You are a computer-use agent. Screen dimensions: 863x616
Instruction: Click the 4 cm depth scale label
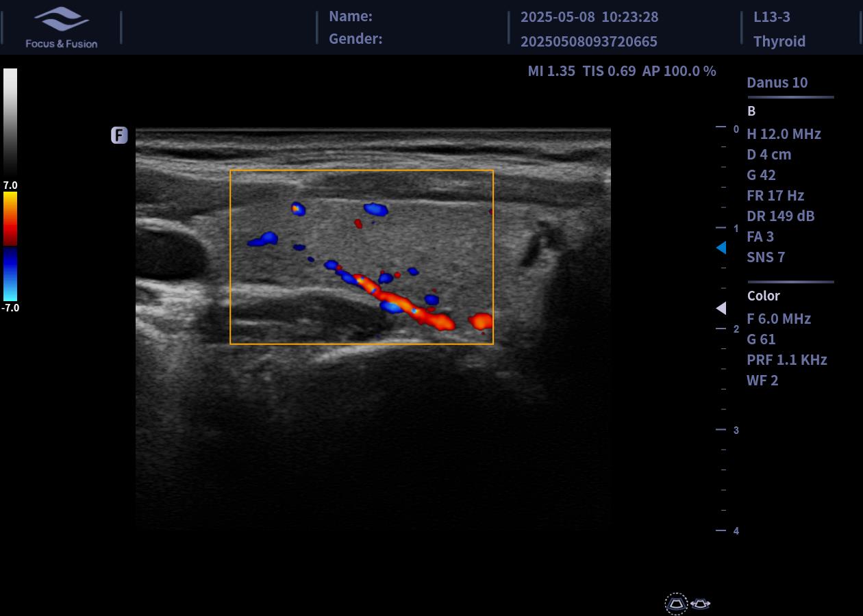point(736,530)
